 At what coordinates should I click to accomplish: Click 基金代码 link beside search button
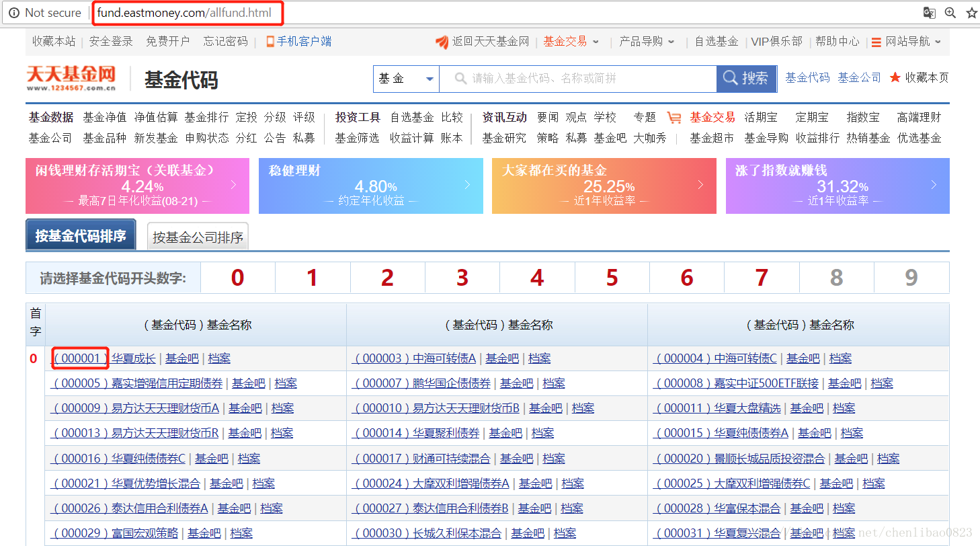pos(807,78)
